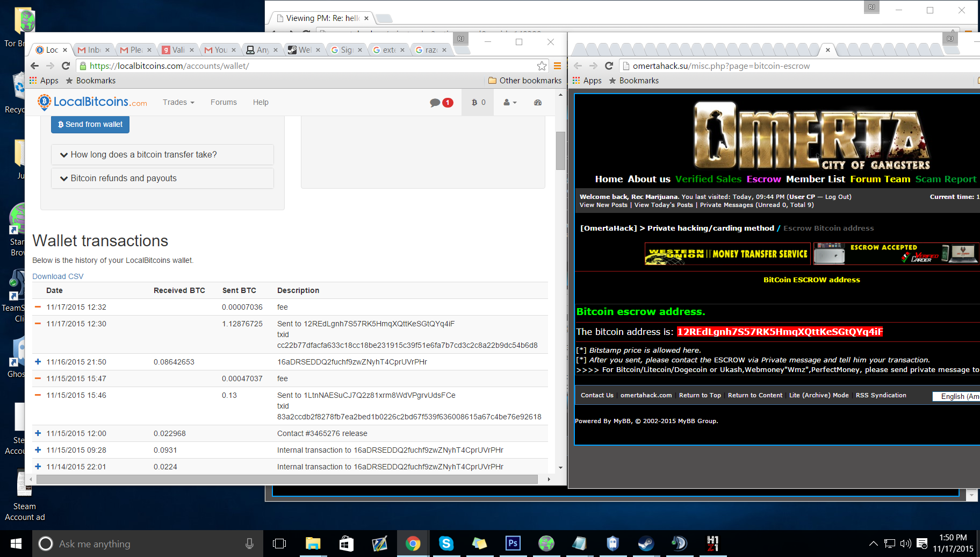Click Cortana microphone icon
The height and width of the screenshot is (557, 980).
[x=249, y=544]
